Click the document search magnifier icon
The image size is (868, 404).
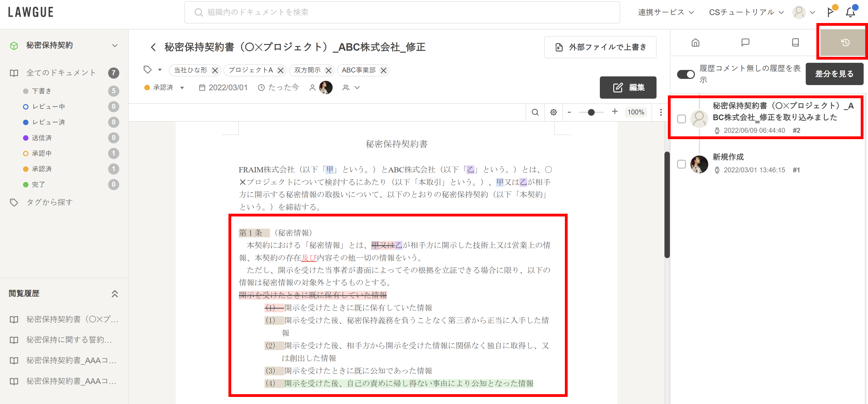[535, 112]
